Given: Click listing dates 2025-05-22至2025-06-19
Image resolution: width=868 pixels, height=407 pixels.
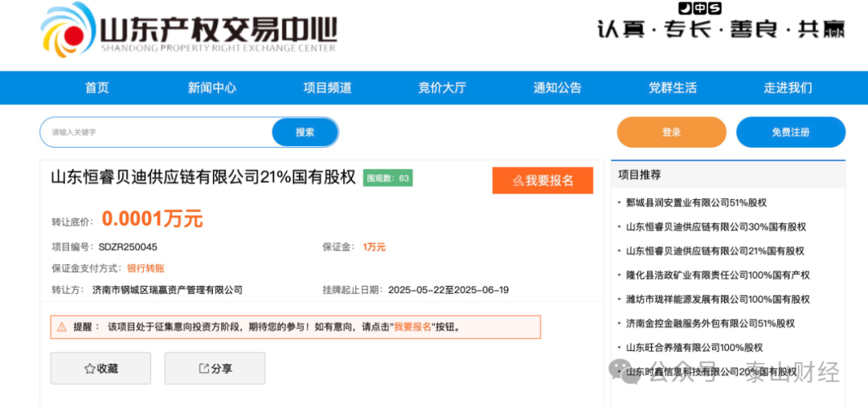Looking at the screenshot, I should (x=448, y=290).
